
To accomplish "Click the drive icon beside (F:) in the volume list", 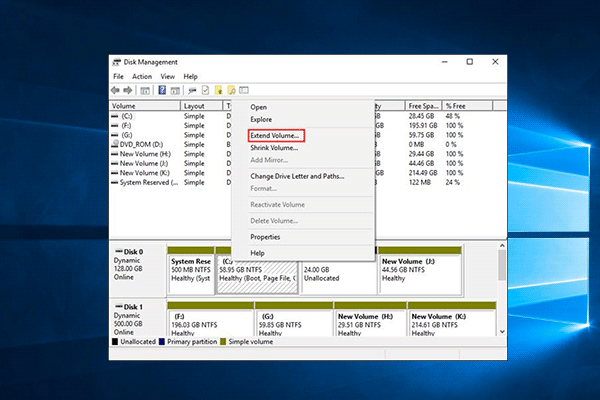I will pos(114,126).
